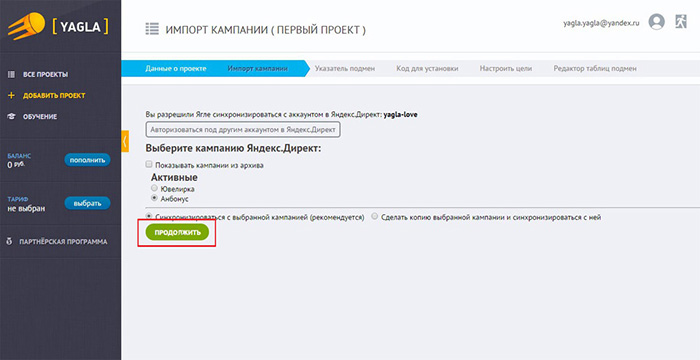Go to the Настроить цели step

pyautogui.click(x=506, y=69)
